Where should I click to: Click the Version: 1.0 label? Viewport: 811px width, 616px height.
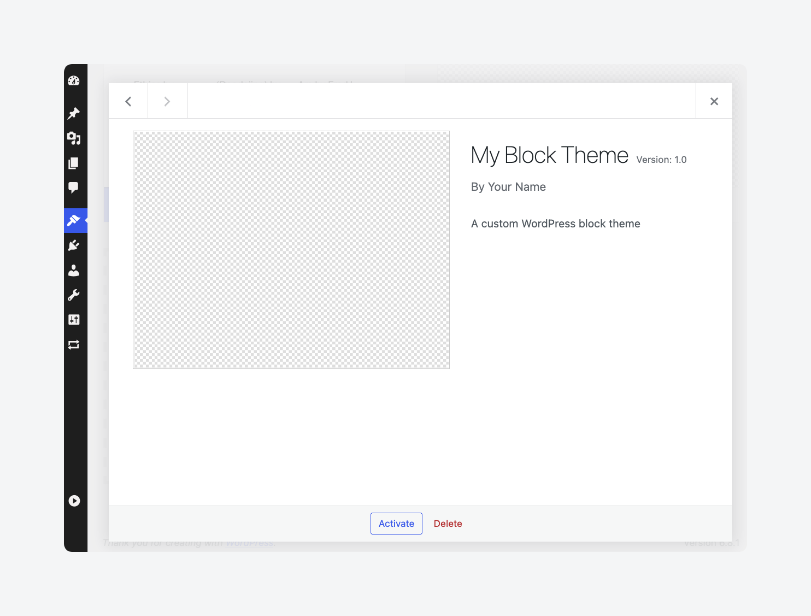pyautogui.click(x=661, y=160)
